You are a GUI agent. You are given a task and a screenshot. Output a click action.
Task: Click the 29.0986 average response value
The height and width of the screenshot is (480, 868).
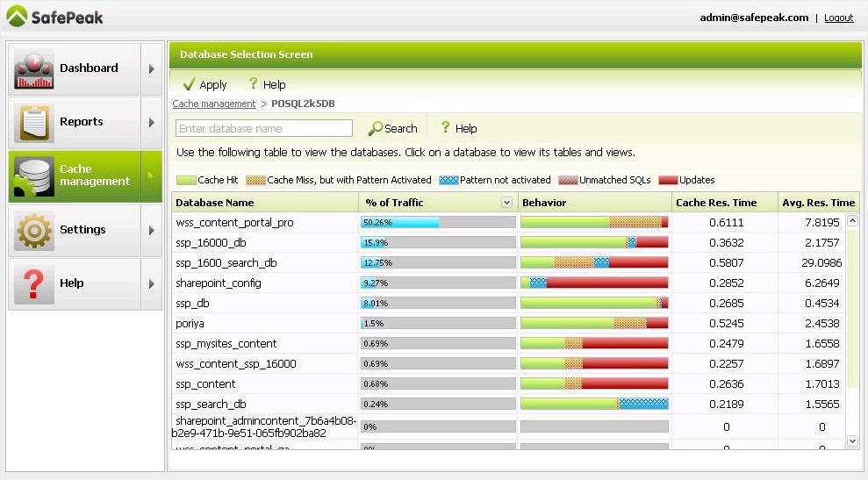pos(821,263)
